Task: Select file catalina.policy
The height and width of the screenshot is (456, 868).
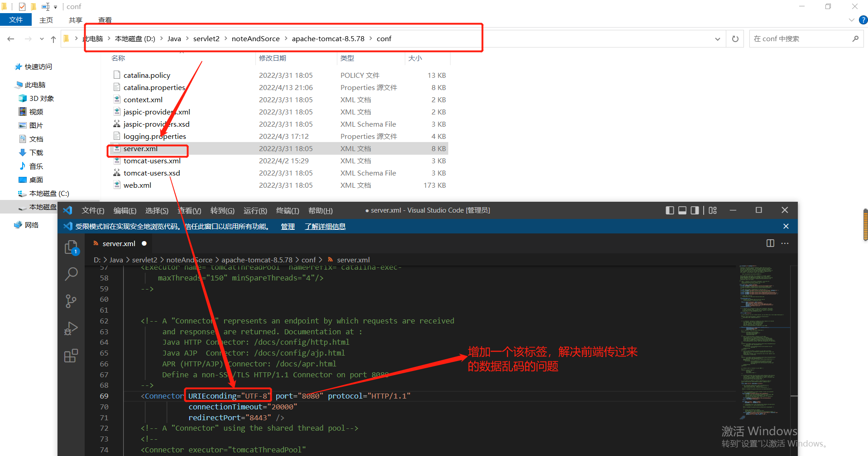Action: tap(147, 75)
